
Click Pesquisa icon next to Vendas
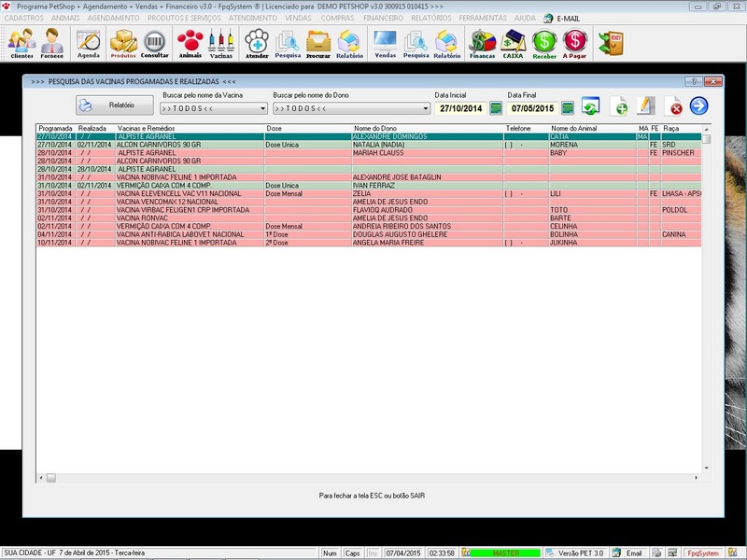click(416, 43)
